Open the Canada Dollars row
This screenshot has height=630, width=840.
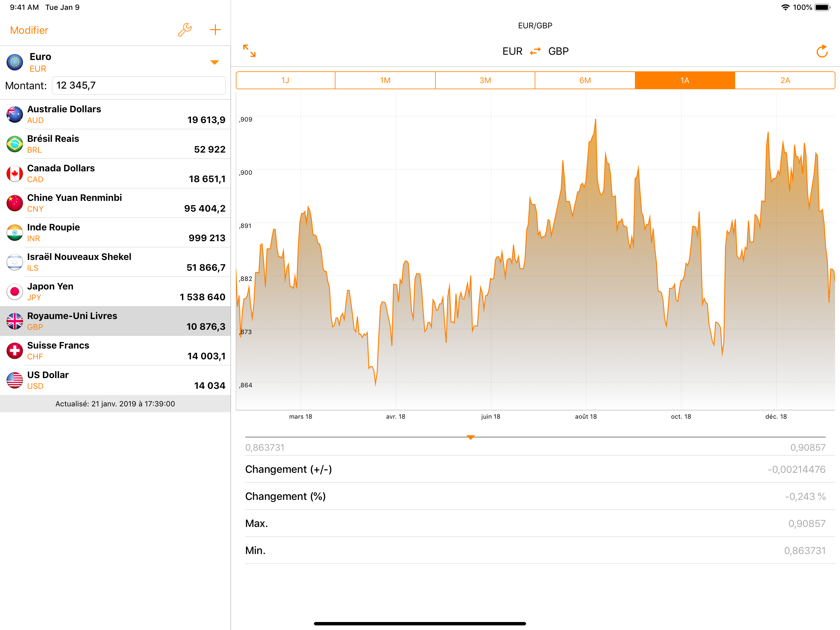(x=115, y=173)
